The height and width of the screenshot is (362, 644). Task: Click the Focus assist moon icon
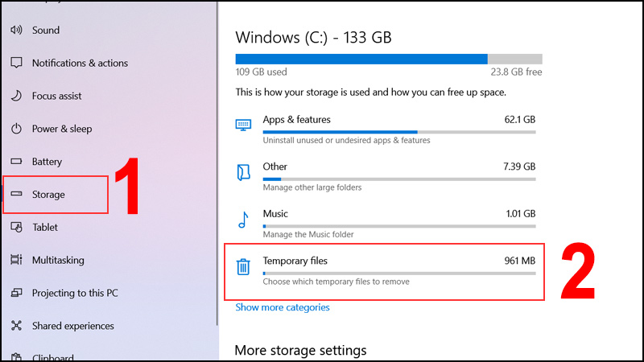[15, 97]
